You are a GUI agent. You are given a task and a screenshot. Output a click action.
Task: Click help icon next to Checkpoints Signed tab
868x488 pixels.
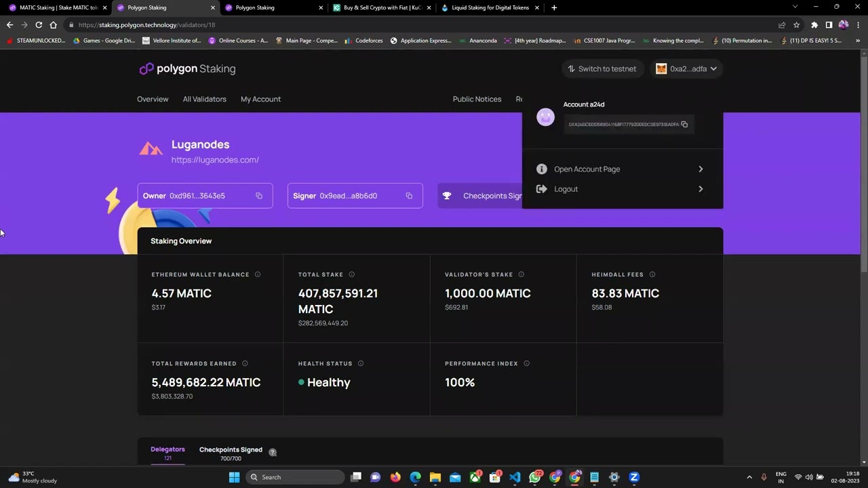pos(273,452)
